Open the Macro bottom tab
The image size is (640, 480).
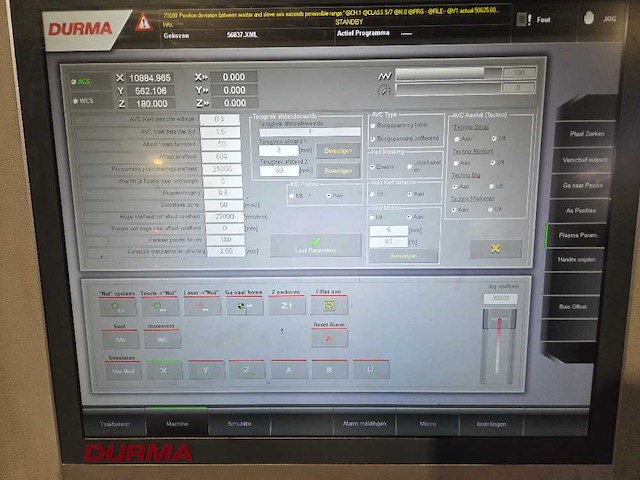coord(427,424)
